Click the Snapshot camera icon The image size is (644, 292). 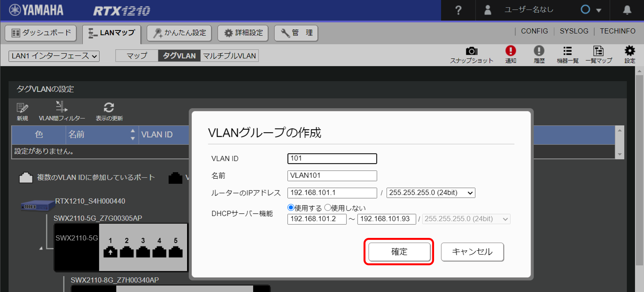(x=471, y=52)
